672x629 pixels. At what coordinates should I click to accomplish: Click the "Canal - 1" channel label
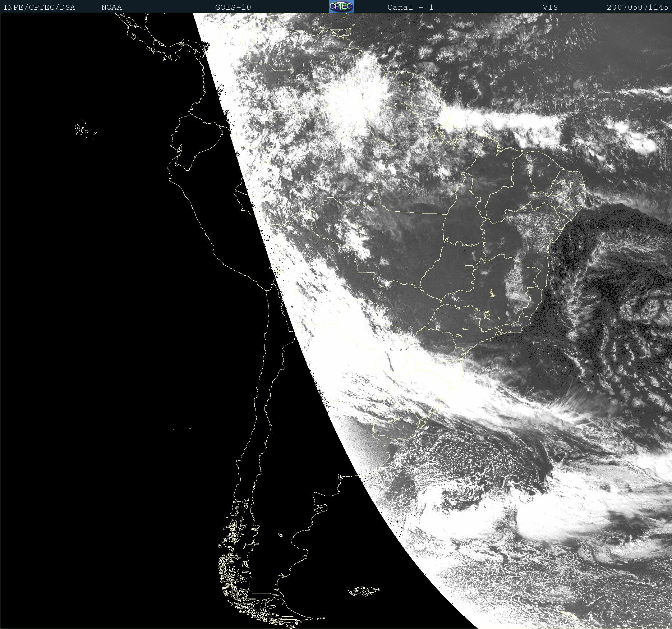pos(410,7)
